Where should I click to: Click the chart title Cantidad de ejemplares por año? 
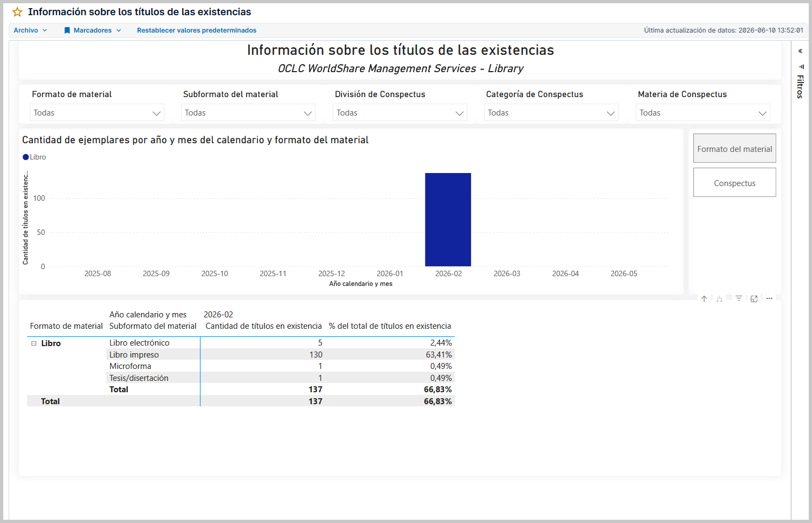(x=195, y=140)
